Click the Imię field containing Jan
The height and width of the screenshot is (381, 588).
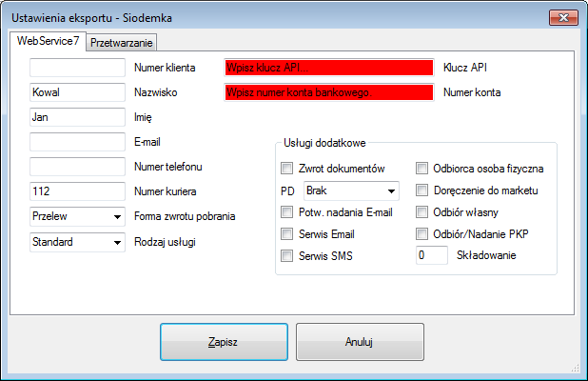(77, 117)
